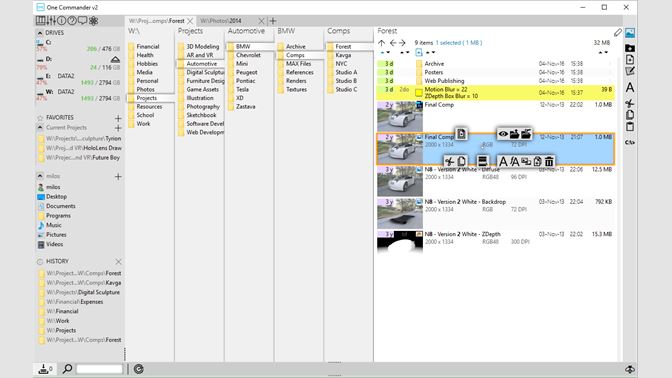
Task: Click the search input field
Action: tap(99, 369)
